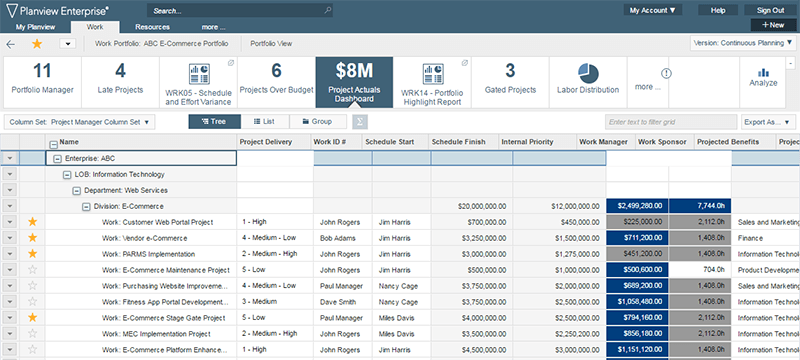Screen dimensions: 800x360
Task: Select the Group view
Action: pyautogui.click(x=317, y=121)
